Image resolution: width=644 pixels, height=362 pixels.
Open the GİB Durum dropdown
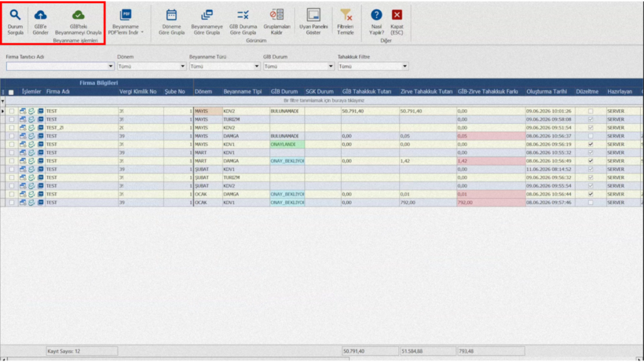(331, 66)
